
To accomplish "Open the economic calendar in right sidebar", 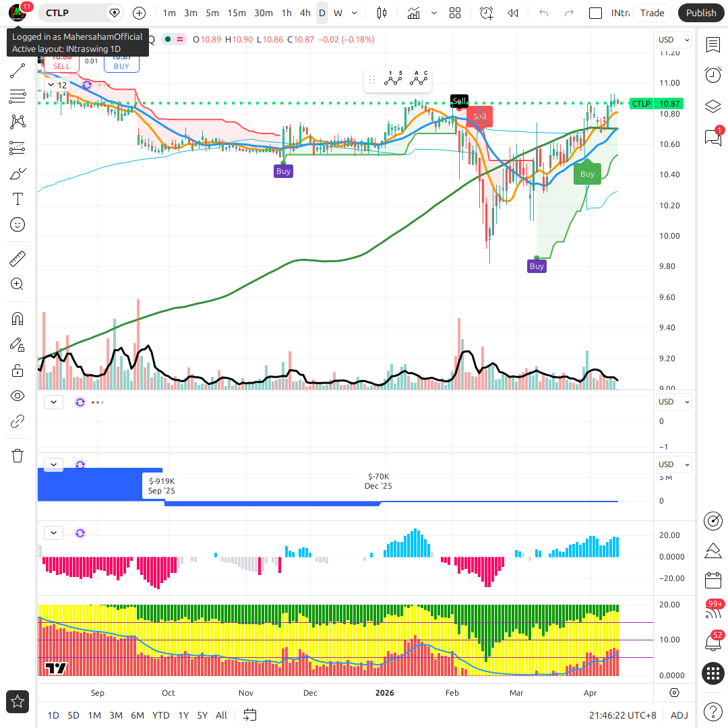I will point(712,580).
